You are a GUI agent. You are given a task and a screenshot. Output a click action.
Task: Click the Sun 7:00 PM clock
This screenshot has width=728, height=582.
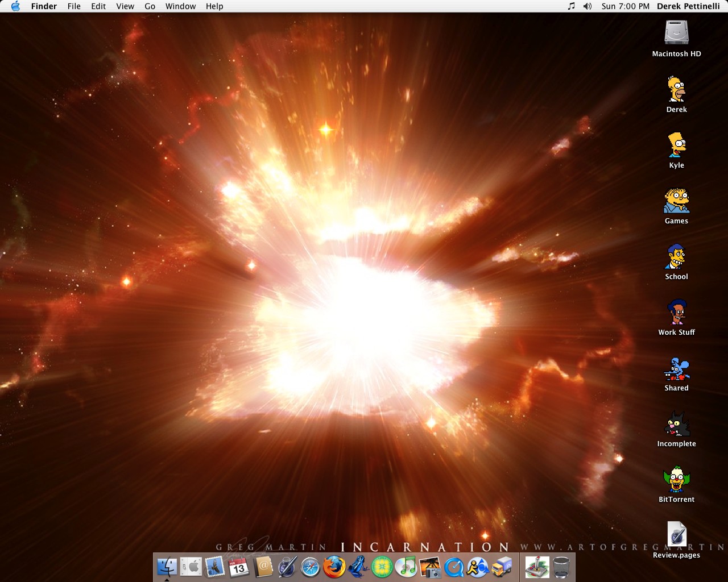tap(625, 6)
